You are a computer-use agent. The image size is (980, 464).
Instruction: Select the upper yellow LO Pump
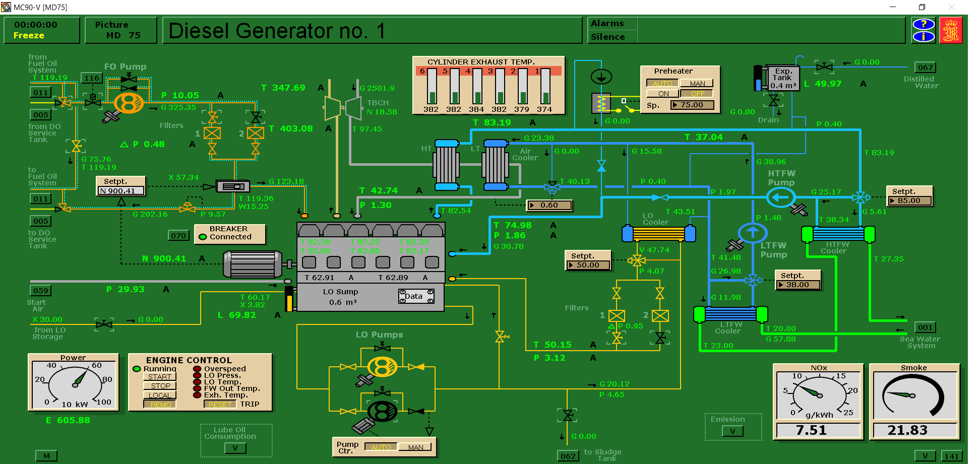point(382,367)
